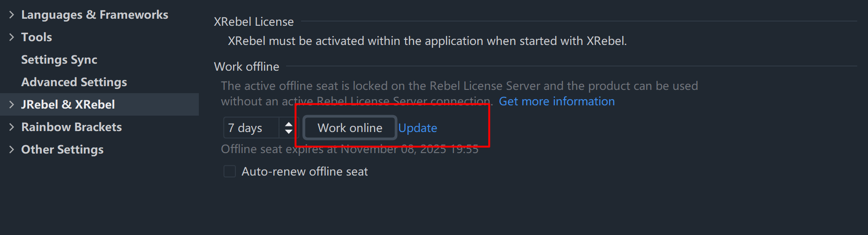Screen dimensions: 868x235
Task: Expand the Rainbow Brackets chevron
Action: (x=12, y=127)
